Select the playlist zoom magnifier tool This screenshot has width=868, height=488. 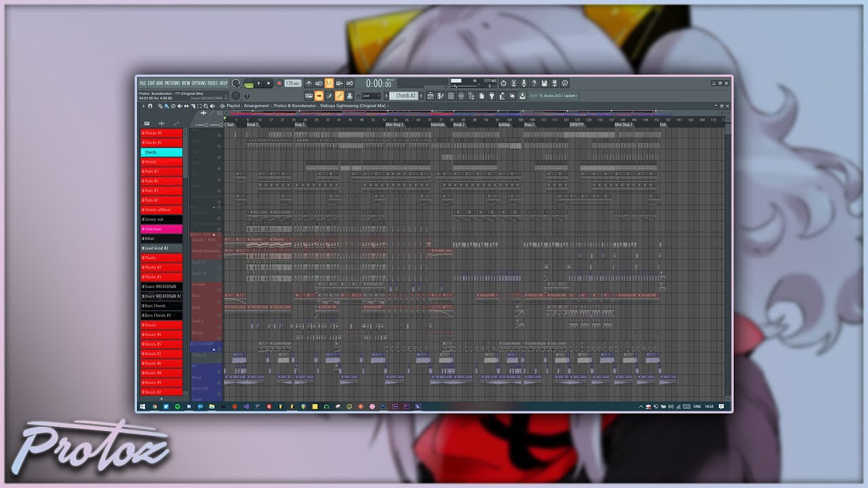[x=205, y=106]
